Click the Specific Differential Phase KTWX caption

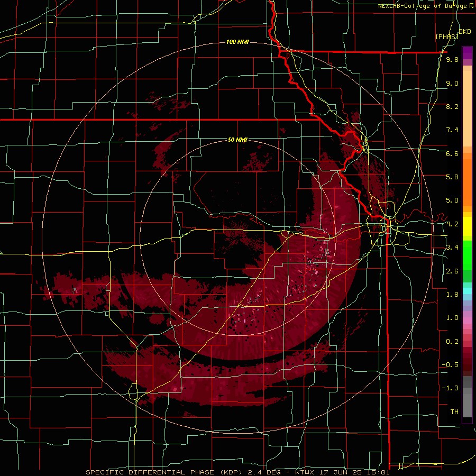tap(237, 472)
